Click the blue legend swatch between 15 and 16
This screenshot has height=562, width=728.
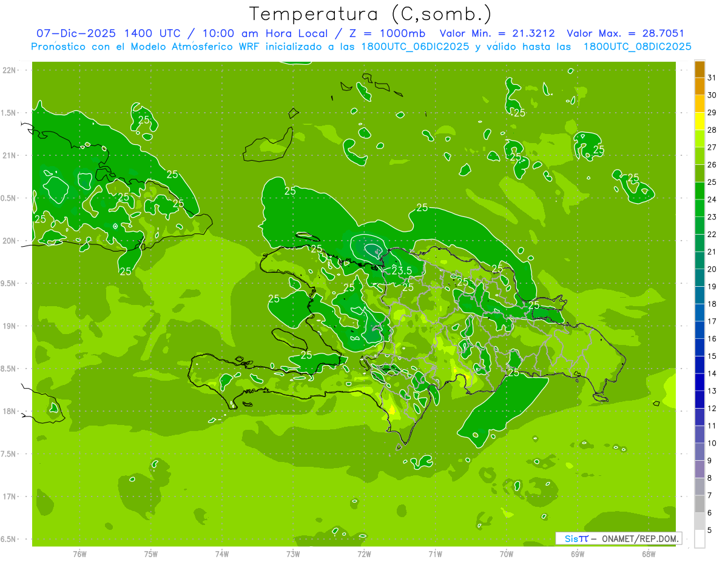click(x=699, y=347)
